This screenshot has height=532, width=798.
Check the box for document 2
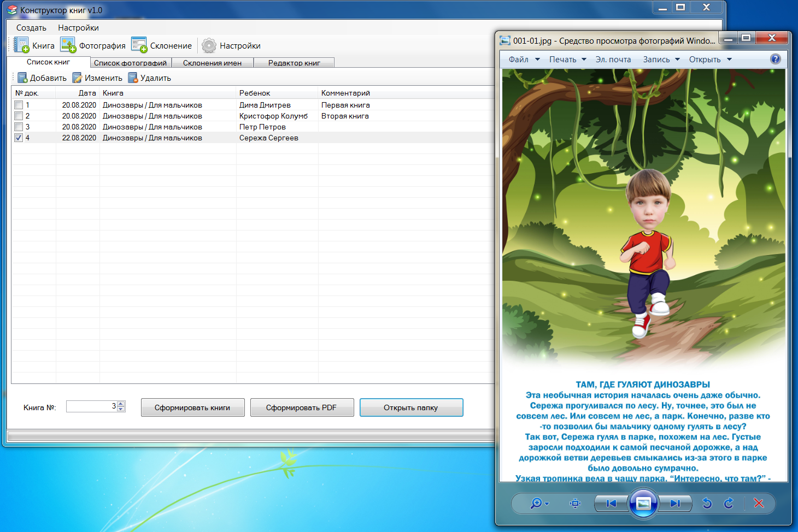click(19, 116)
